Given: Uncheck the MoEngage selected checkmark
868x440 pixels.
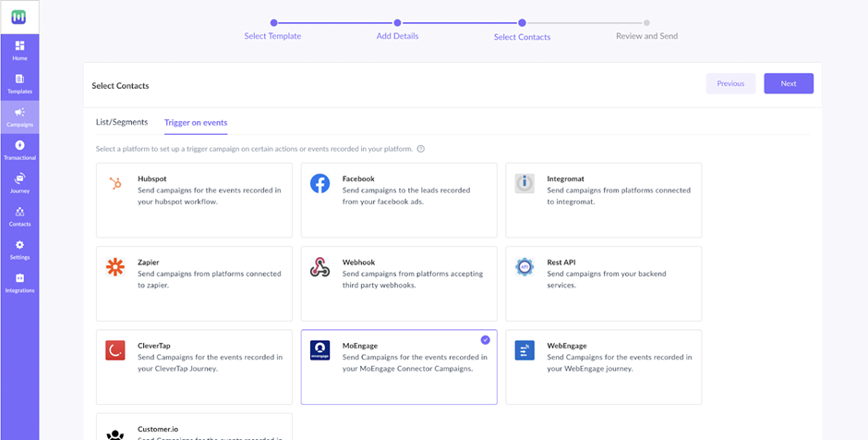Looking at the screenshot, I should click(x=485, y=339).
